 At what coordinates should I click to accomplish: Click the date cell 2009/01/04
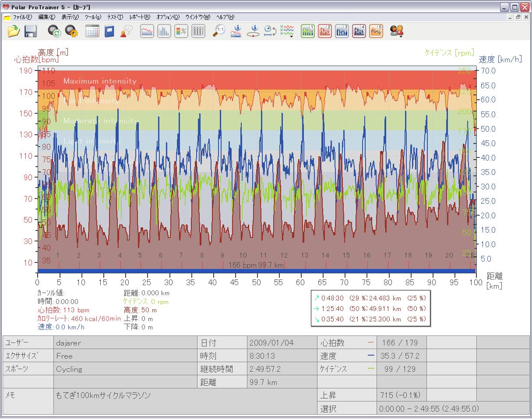(x=282, y=343)
